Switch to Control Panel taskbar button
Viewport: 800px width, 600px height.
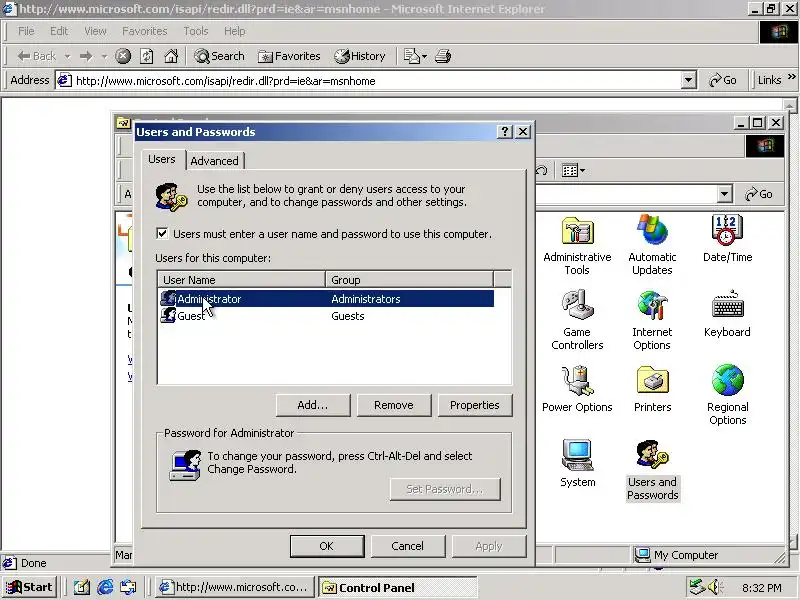point(397,588)
